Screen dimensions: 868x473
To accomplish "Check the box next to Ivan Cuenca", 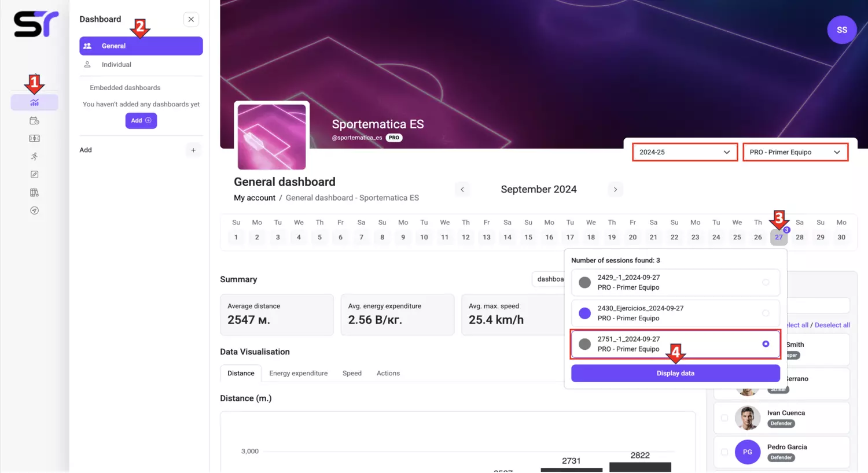I will click(x=724, y=417).
